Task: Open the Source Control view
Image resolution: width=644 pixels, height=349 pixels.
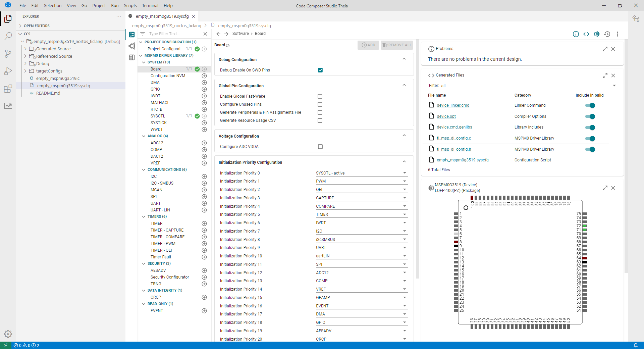Action: pos(8,53)
